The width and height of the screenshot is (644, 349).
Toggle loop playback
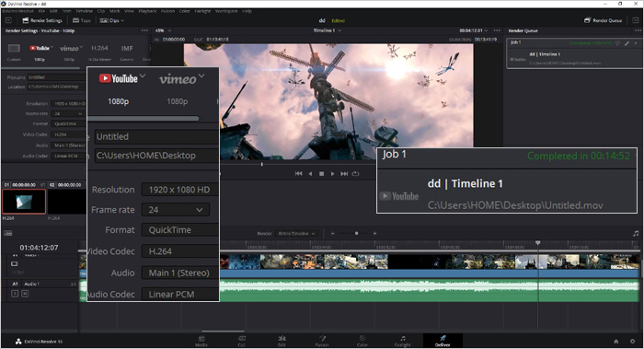356,174
